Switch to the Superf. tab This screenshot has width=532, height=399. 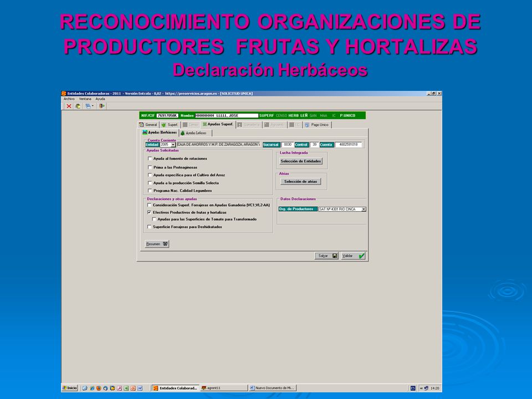click(x=170, y=125)
